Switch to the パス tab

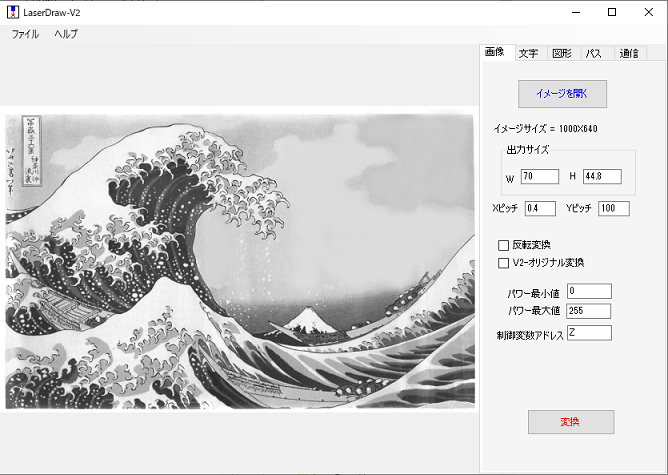(x=594, y=54)
